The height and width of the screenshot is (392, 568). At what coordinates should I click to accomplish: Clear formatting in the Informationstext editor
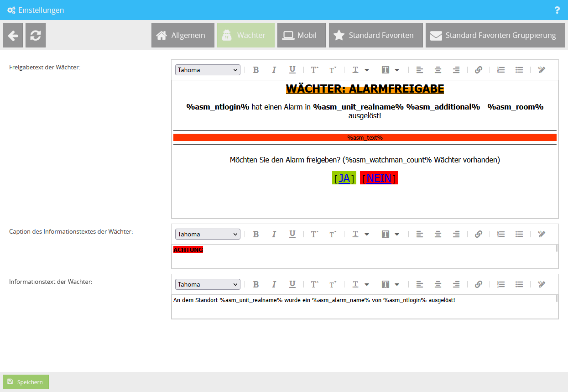click(x=542, y=284)
